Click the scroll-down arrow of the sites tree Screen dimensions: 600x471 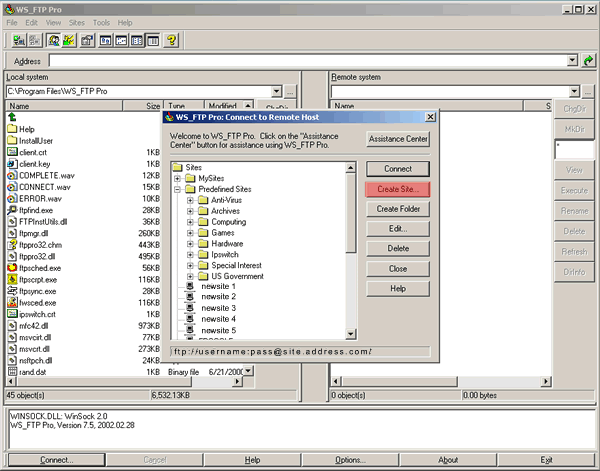click(351, 334)
